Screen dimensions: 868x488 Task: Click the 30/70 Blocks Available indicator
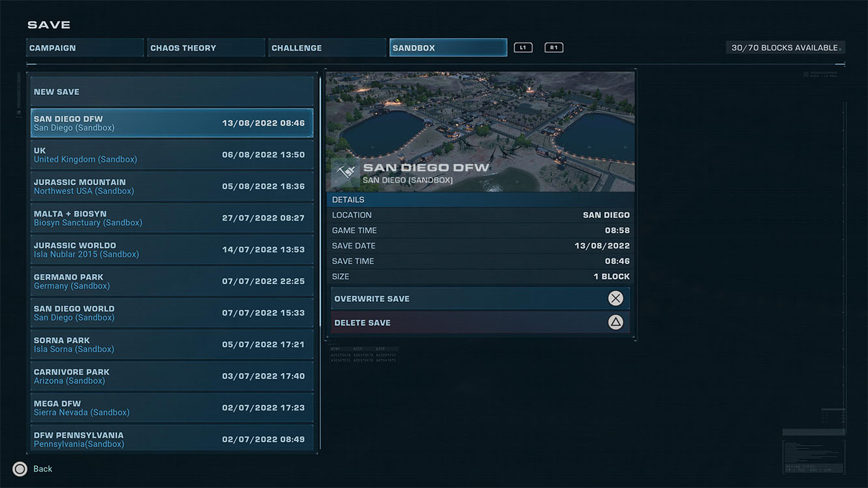(785, 47)
